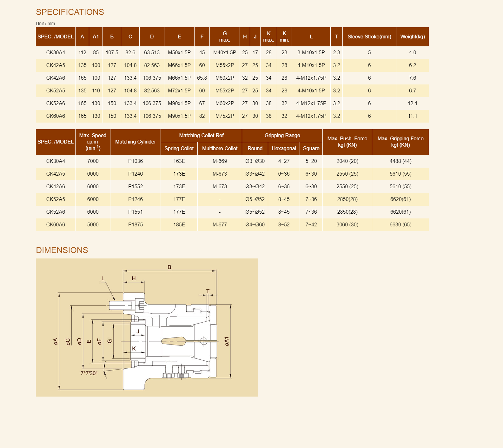Click the DIMENSIONS section heading
Viewport: 503px width, 448px height.
[62, 250]
